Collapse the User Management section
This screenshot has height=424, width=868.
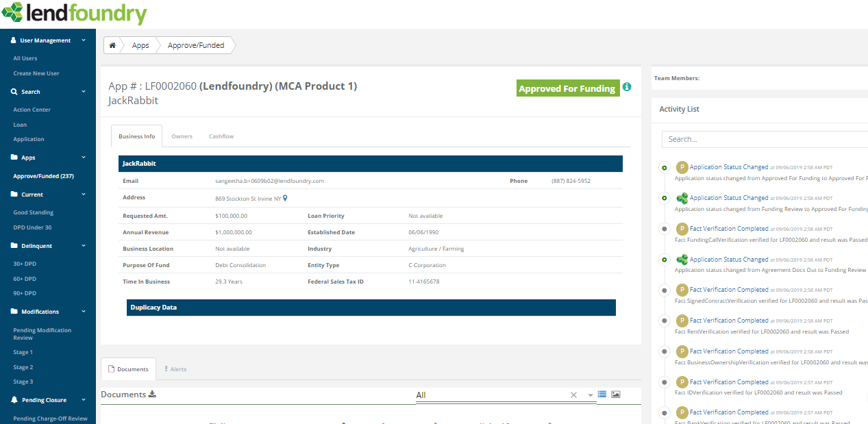coord(84,40)
